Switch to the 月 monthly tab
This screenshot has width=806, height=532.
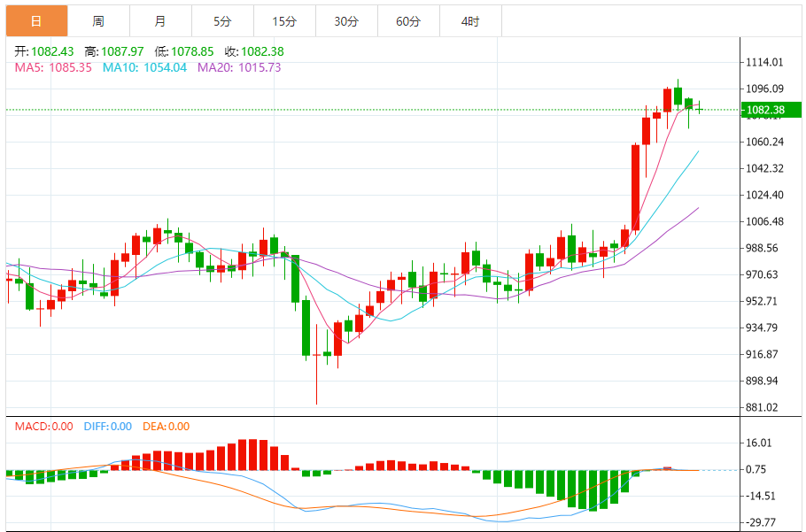160,21
